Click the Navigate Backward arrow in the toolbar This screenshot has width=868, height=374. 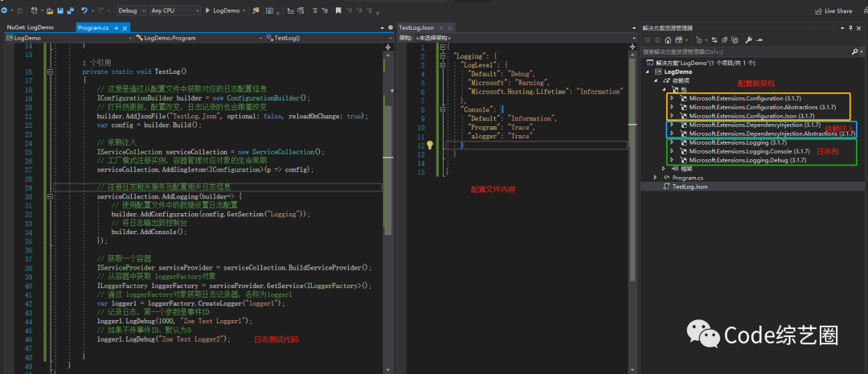3,10
